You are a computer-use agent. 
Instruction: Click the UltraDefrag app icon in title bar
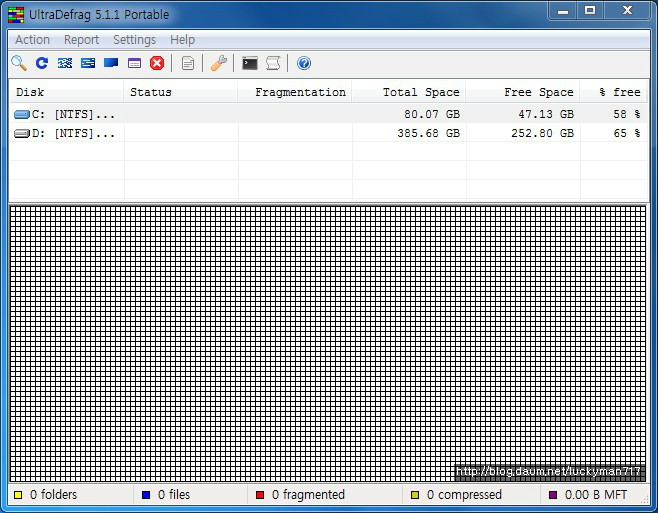[16, 15]
